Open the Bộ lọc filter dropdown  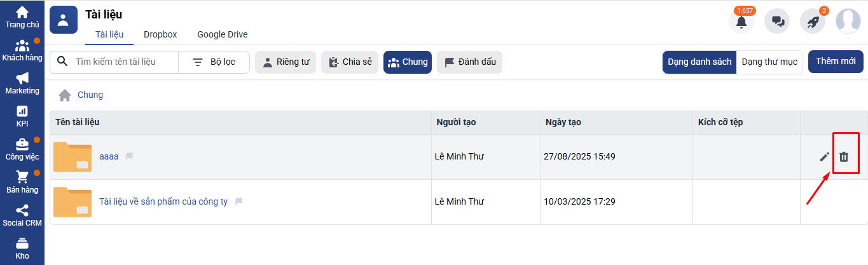click(x=214, y=62)
